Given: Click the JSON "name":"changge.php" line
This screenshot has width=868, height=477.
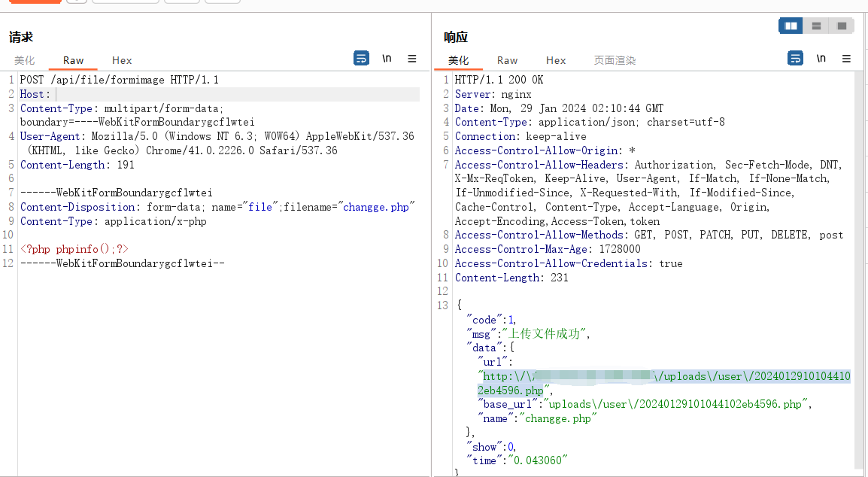Looking at the screenshot, I should (x=538, y=419).
